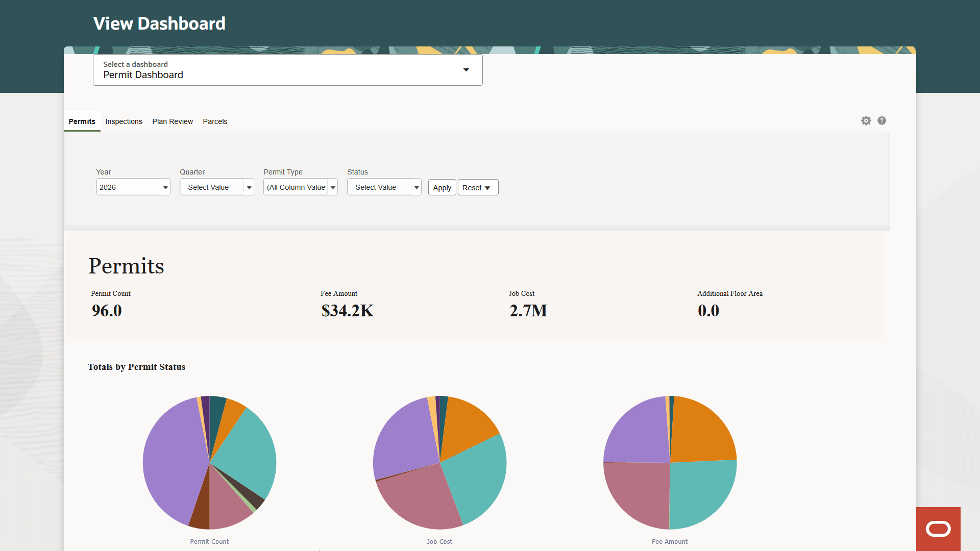The height and width of the screenshot is (551, 980).
Task: Click the Job Cost value 2.7M
Action: pyautogui.click(x=528, y=311)
